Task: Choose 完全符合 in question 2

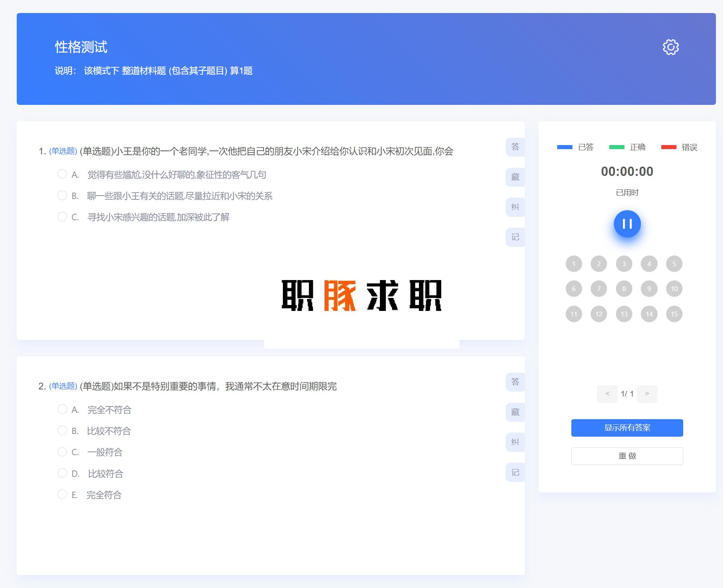Action: tap(62, 494)
